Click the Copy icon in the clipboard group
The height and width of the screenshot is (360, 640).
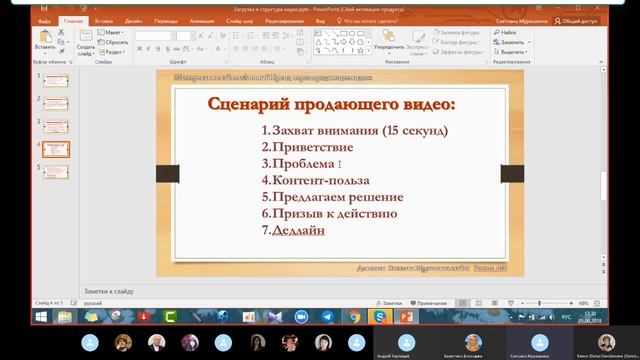61,42
